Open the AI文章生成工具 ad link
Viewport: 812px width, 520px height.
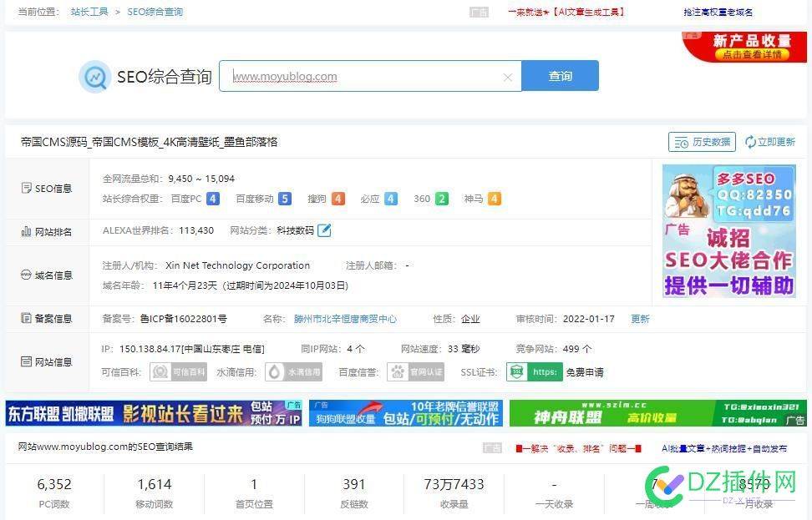click(x=566, y=12)
